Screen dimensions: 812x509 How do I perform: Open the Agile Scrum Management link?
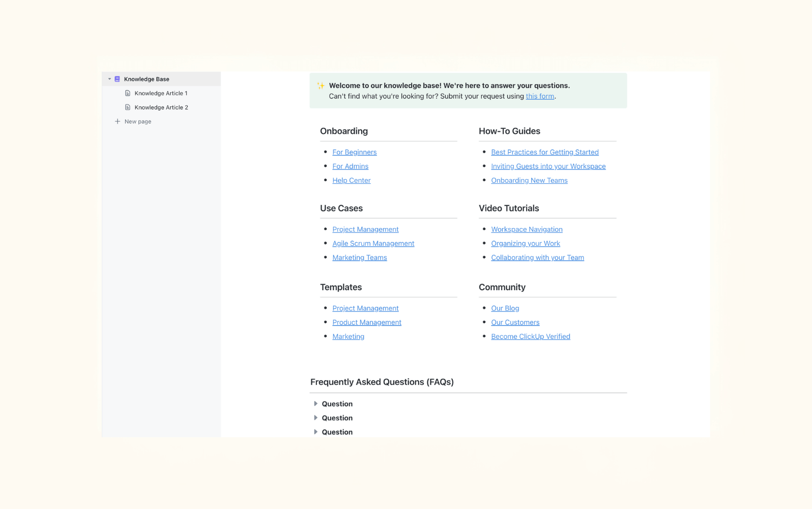tap(373, 243)
